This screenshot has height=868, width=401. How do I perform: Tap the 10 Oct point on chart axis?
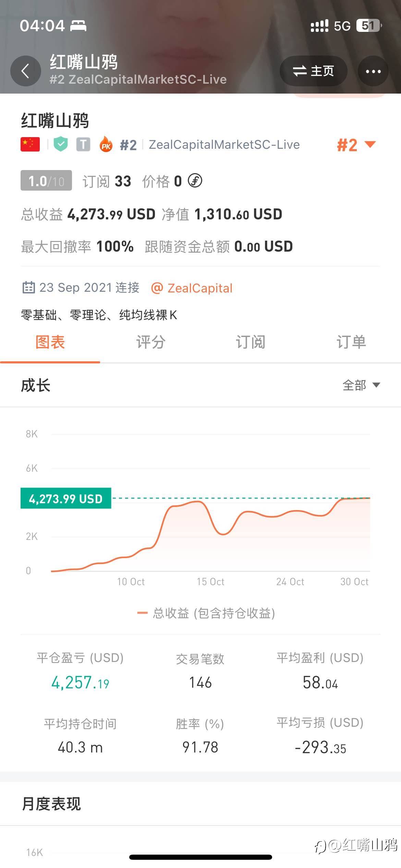click(131, 582)
